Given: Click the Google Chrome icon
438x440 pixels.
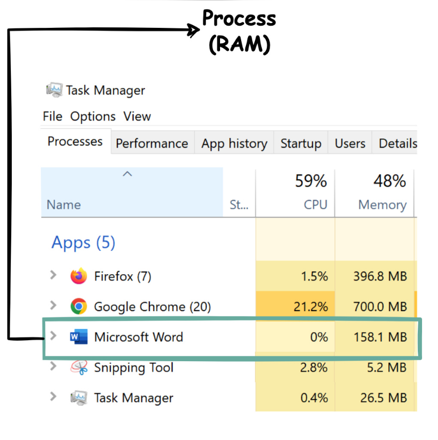Looking at the screenshot, I should (x=79, y=306).
